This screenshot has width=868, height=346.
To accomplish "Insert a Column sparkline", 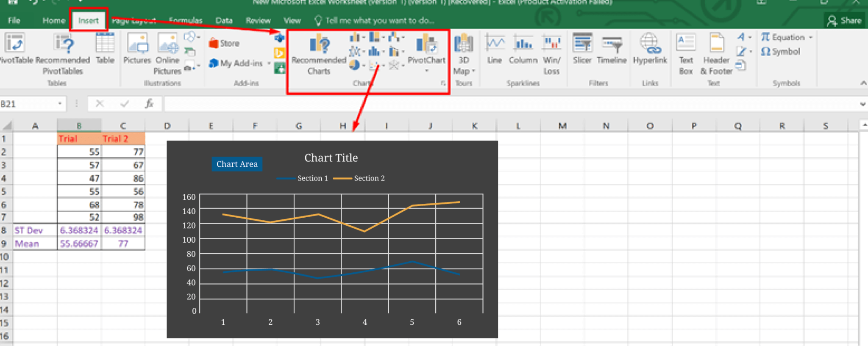I will pyautogui.click(x=523, y=49).
